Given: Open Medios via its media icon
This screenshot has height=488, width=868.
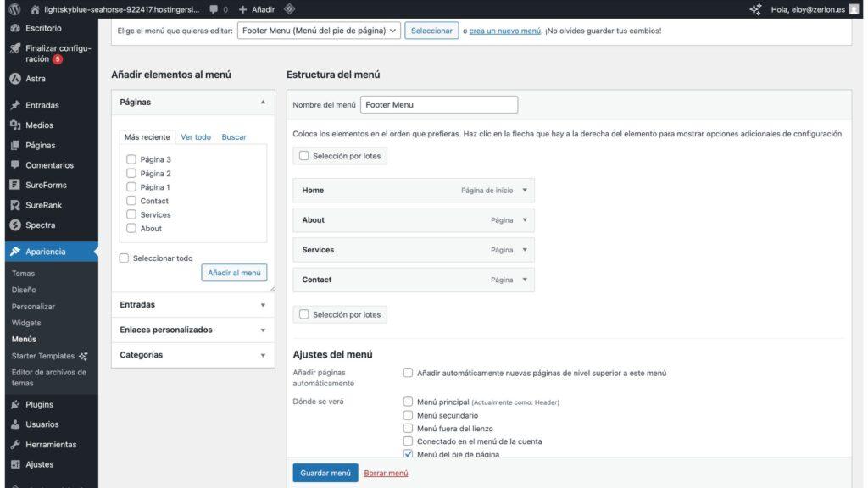Looking at the screenshot, I should pyautogui.click(x=15, y=125).
